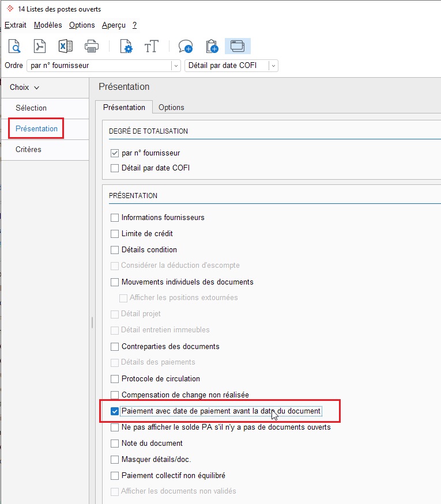
Task: Click the clipboard with plus icon
Action: point(212,46)
